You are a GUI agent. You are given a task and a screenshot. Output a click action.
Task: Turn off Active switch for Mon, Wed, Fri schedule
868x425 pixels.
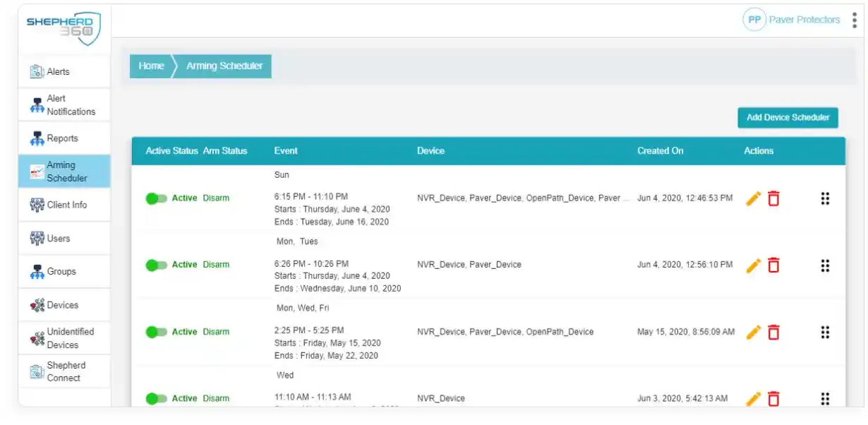156,332
